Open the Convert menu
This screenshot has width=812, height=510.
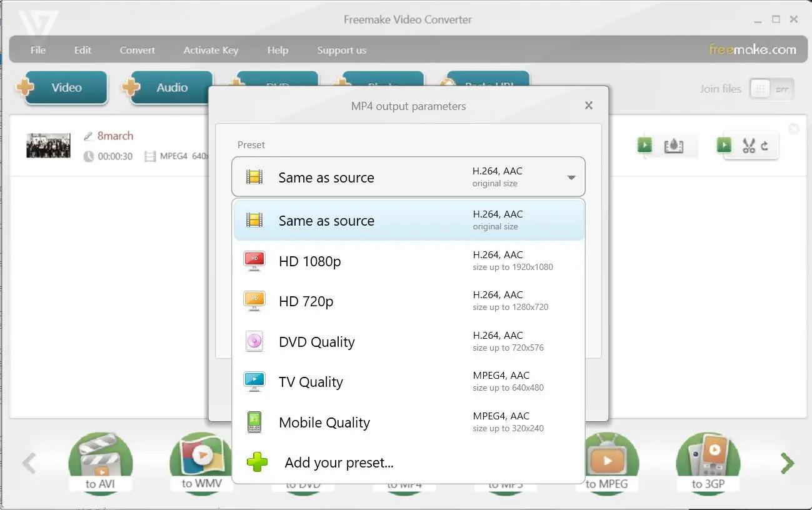coord(138,50)
